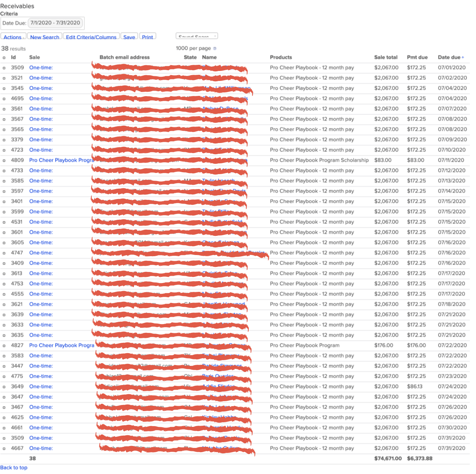
Task: Click the date due 07/11/2020
Action: pos(451,160)
